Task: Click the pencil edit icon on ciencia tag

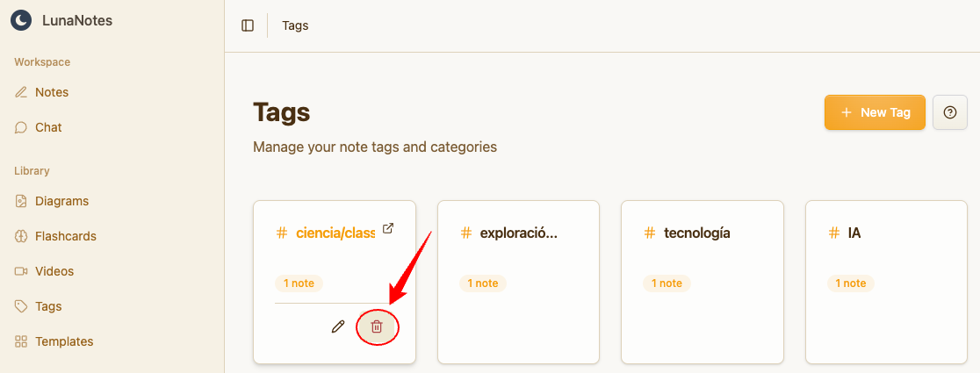Action: (x=338, y=326)
